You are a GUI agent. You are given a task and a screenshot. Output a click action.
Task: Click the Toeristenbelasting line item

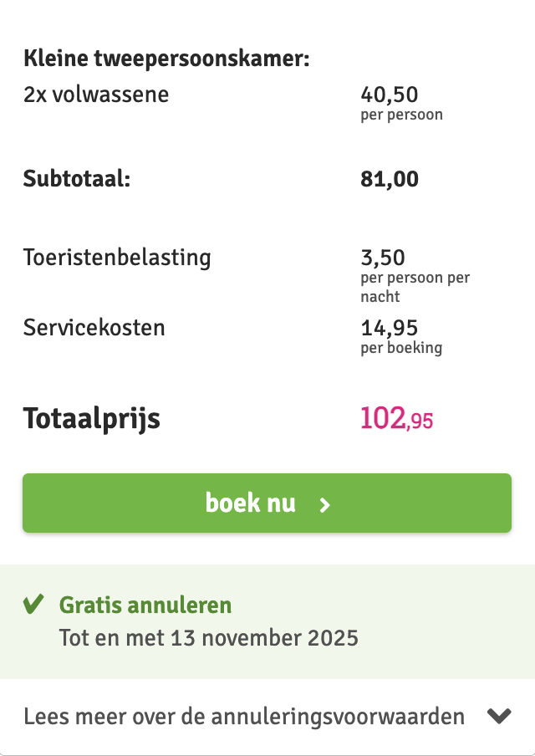[117, 258]
